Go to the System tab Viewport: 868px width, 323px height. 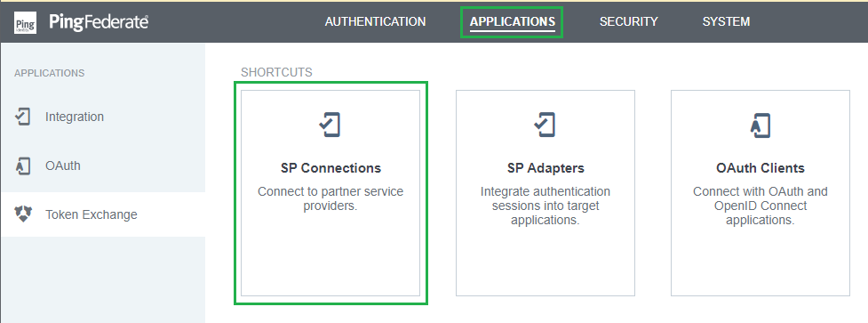click(726, 21)
